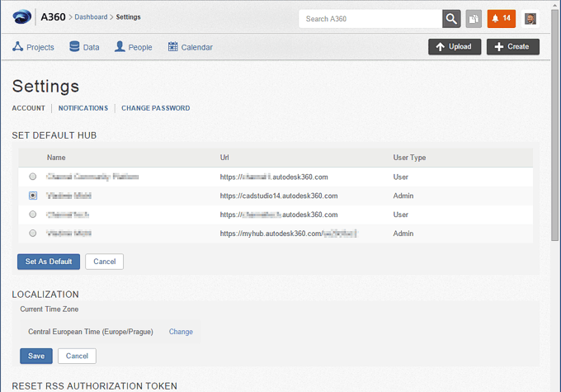Switch to the Notifications tab
Screen dimensions: 561x392
83,108
